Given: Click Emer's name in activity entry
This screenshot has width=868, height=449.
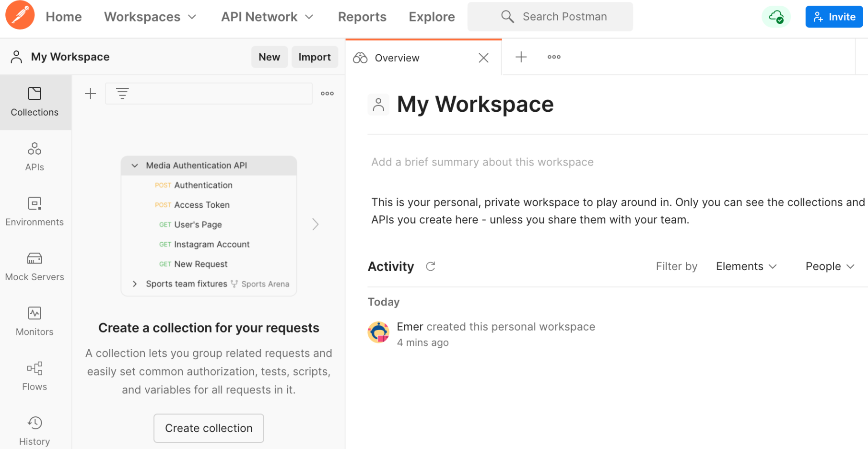Looking at the screenshot, I should pos(410,327).
